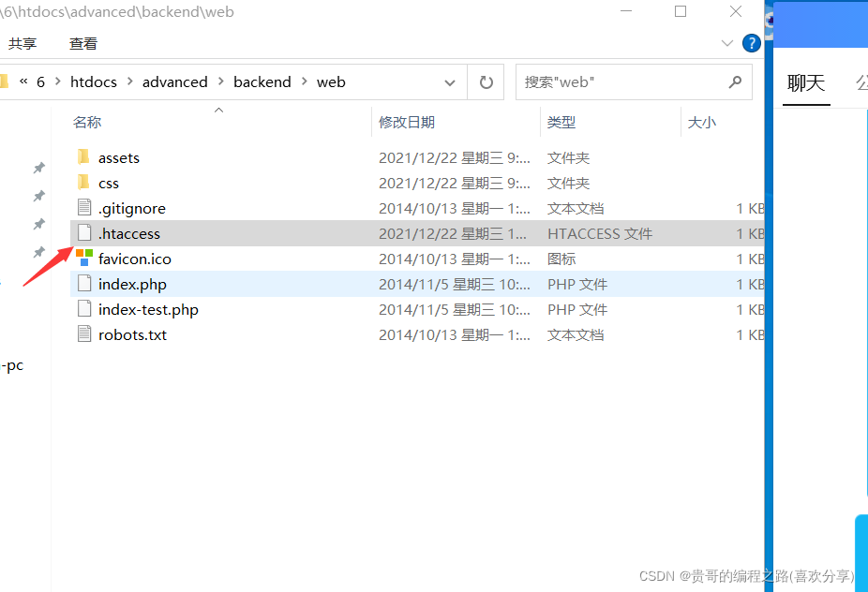Go to advanced in breadcrumb
The width and height of the screenshot is (868, 592).
point(175,81)
